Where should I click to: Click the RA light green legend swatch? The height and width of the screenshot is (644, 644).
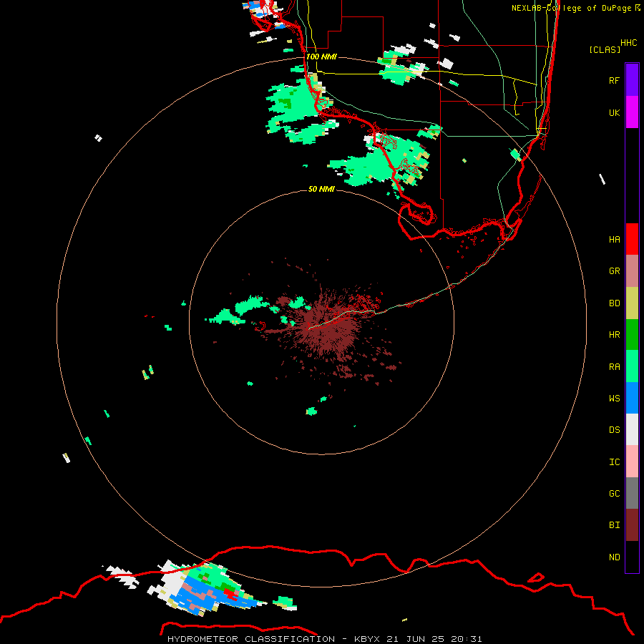(x=632, y=366)
